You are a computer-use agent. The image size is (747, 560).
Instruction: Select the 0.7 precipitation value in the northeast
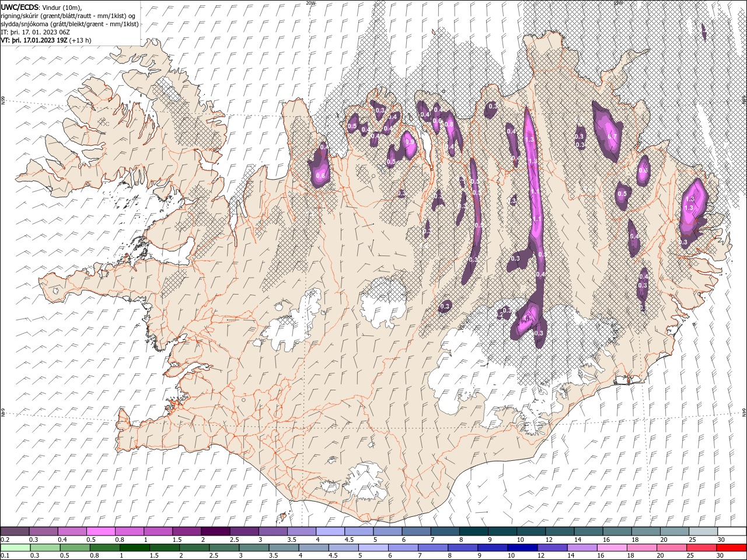(613, 136)
